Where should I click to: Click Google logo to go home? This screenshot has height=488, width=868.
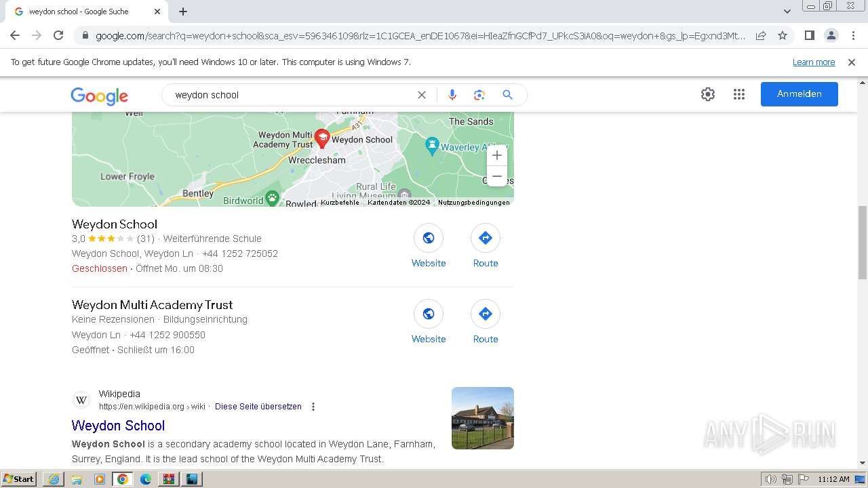[99, 96]
